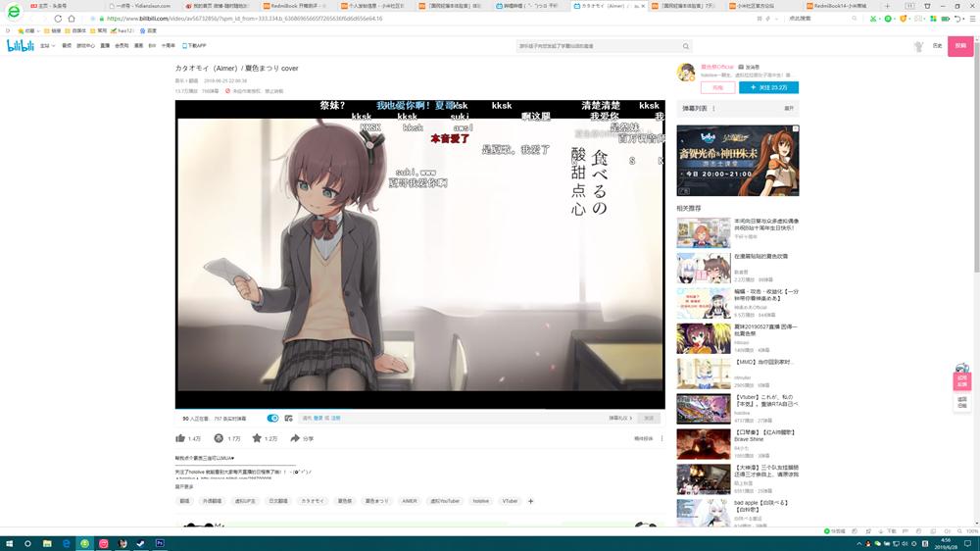
Task: Click the uploader avatar picture
Action: [686, 72]
